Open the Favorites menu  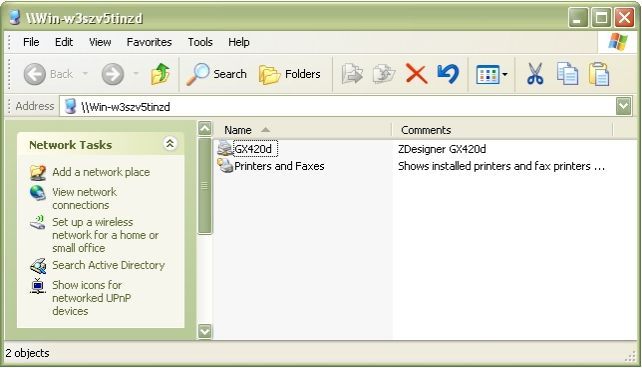(x=149, y=42)
